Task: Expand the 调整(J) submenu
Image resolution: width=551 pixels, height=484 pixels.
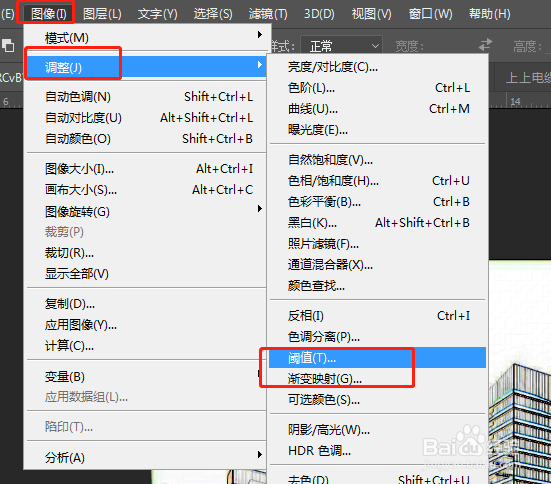Action: point(146,67)
